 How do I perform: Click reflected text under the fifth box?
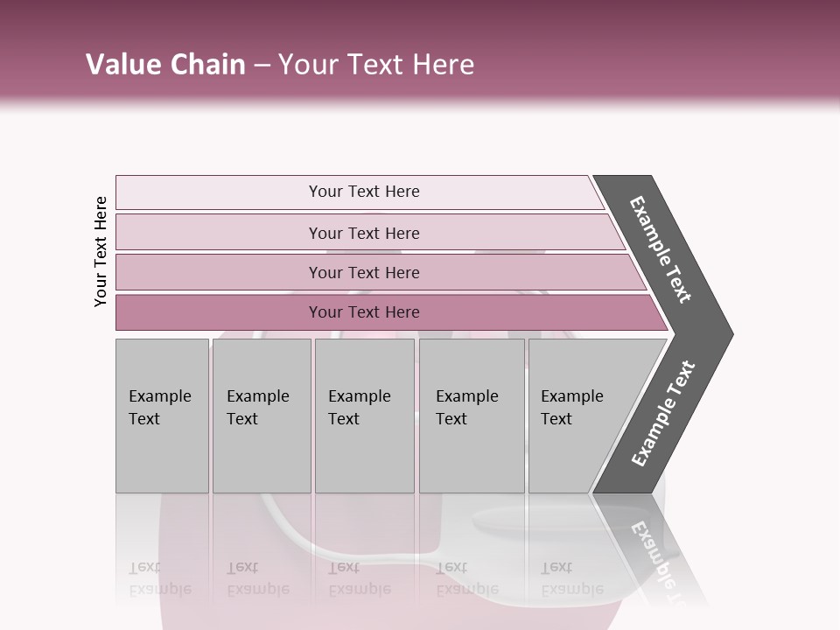pyautogui.click(x=572, y=579)
